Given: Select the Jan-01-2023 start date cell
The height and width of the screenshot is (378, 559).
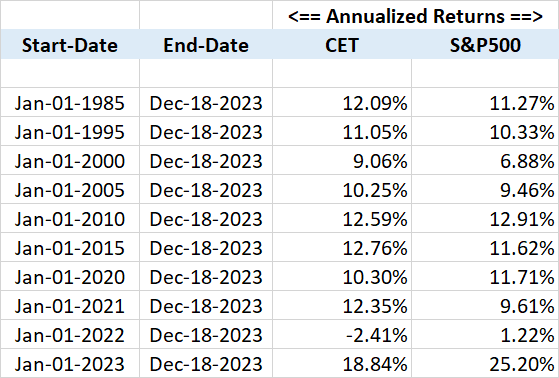Looking at the screenshot, I should pyautogui.click(x=70, y=364).
